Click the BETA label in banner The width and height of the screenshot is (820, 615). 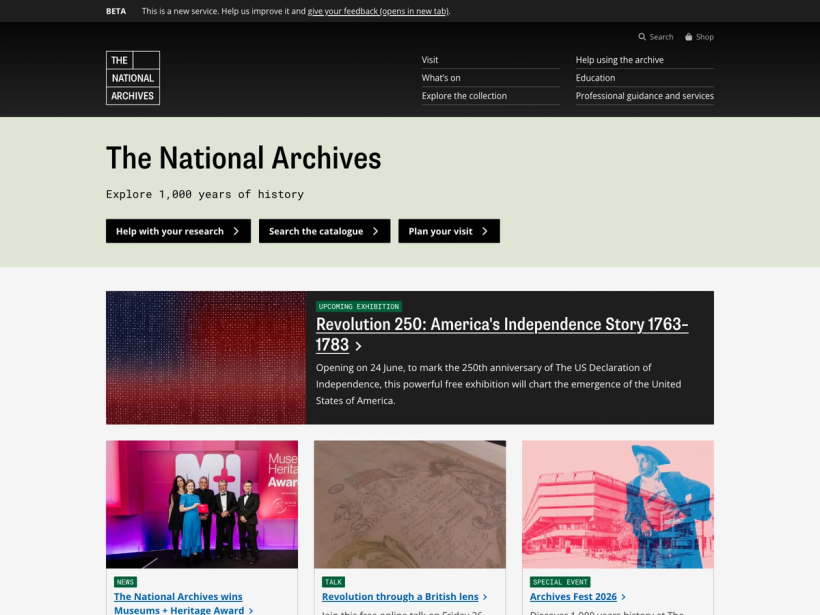(116, 11)
